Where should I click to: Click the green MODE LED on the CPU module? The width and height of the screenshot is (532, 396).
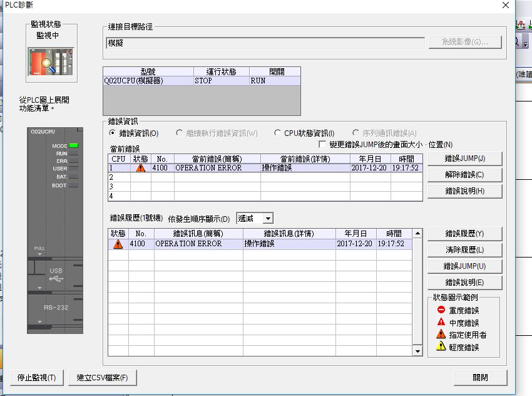(74, 145)
